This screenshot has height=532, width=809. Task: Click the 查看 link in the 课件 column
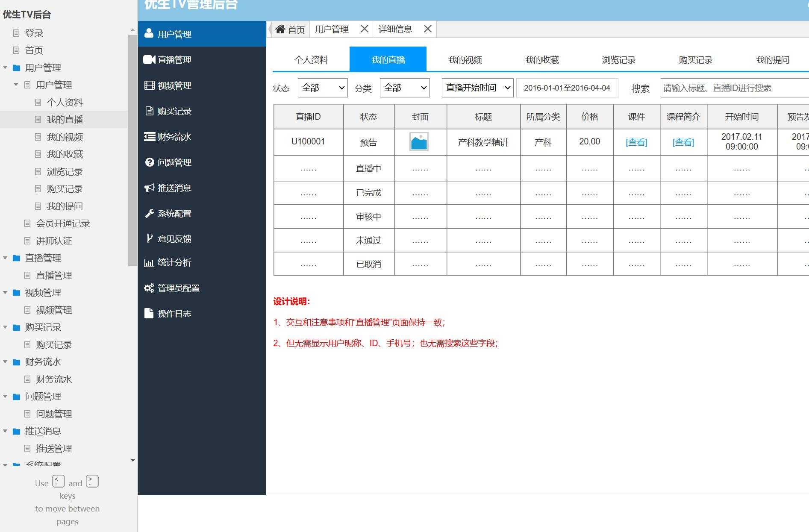(636, 142)
